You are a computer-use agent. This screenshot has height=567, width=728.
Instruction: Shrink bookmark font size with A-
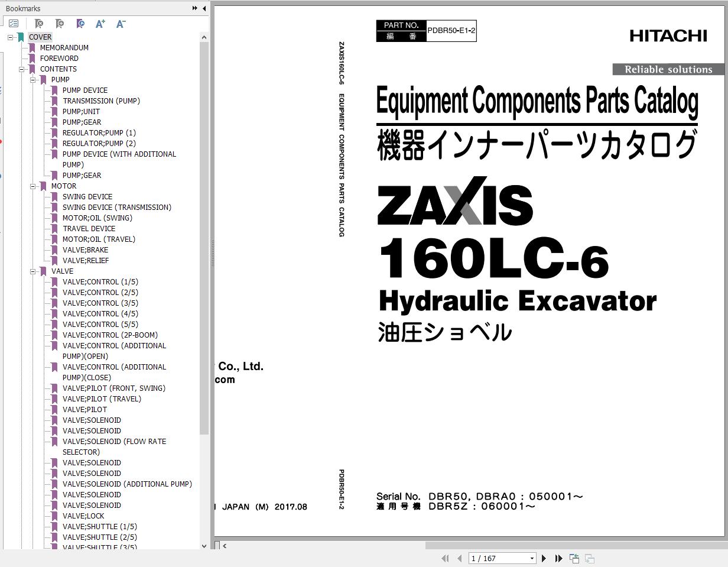tap(121, 24)
